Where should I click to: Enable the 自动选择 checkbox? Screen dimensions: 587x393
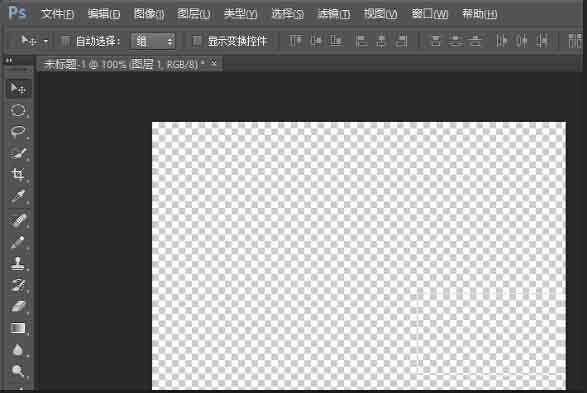(66, 41)
